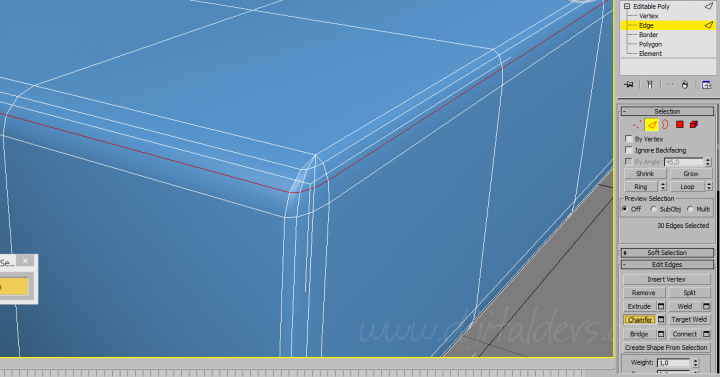Screen dimensions: 720x377
Task: Select the Border sub-object selection icon
Action: (x=665, y=124)
